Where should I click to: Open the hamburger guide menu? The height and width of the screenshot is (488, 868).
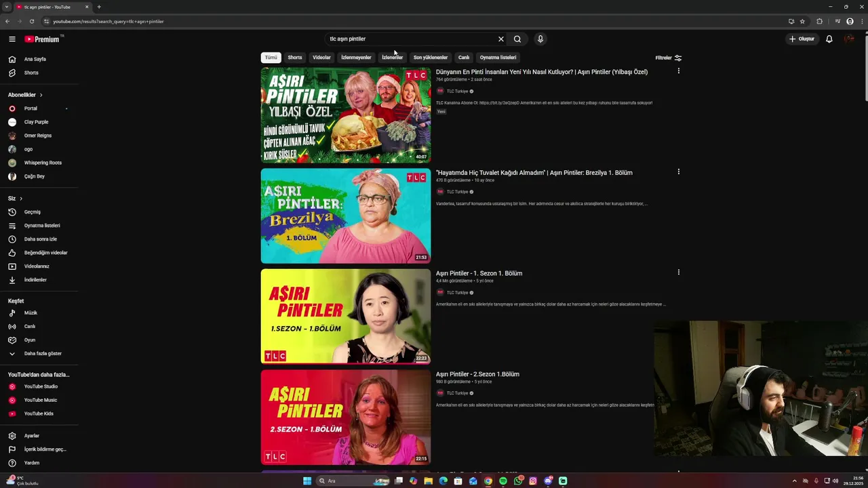tap(12, 39)
